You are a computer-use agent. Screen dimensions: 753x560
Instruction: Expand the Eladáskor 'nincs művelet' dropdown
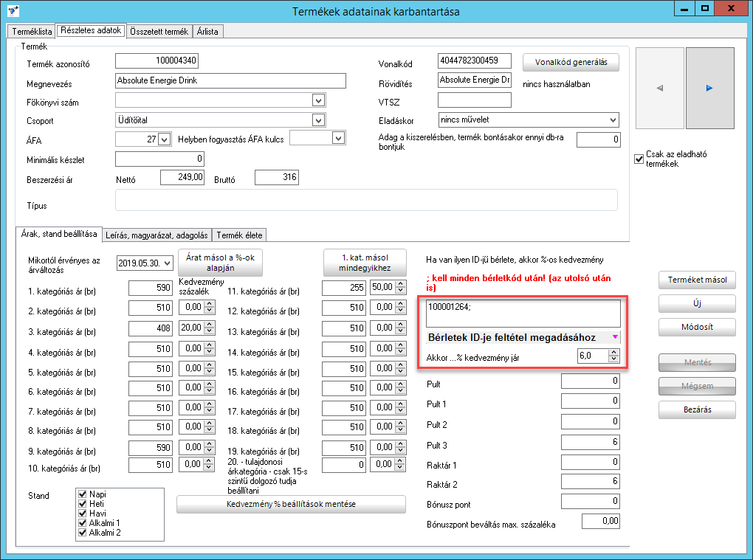pos(613,120)
